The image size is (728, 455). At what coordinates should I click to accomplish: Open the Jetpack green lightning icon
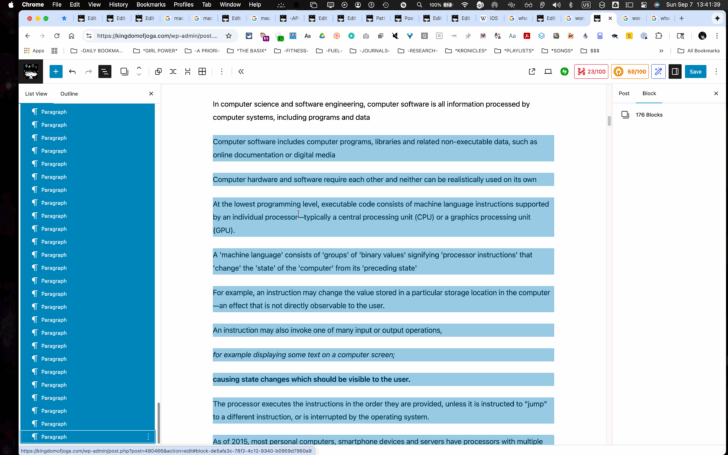pos(565,72)
